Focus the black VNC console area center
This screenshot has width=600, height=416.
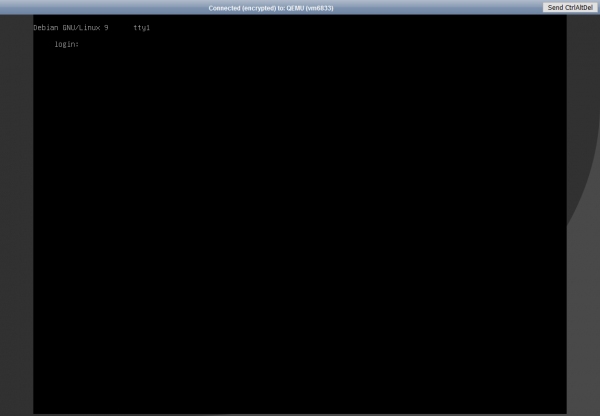[x=300, y=214]
